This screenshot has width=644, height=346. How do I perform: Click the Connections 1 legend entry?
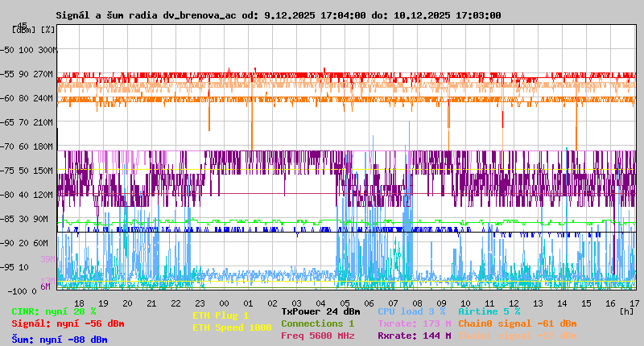pos(317,323)
